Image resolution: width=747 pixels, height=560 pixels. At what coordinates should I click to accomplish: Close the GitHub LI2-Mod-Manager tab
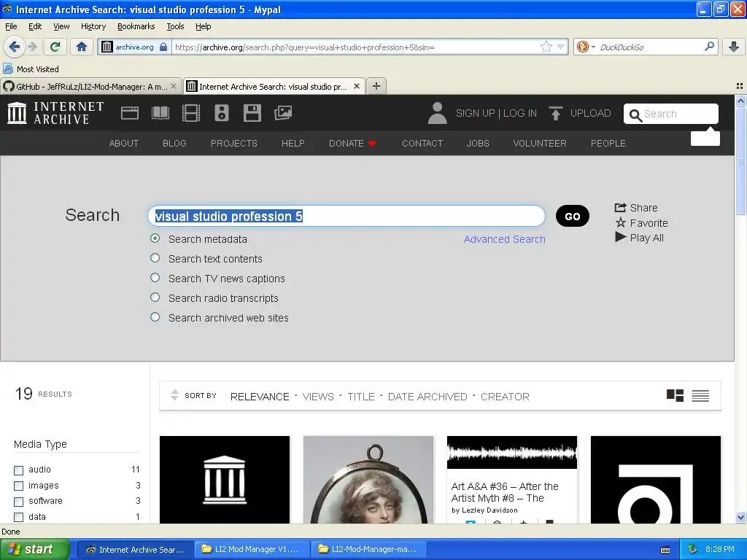(174, 86)
